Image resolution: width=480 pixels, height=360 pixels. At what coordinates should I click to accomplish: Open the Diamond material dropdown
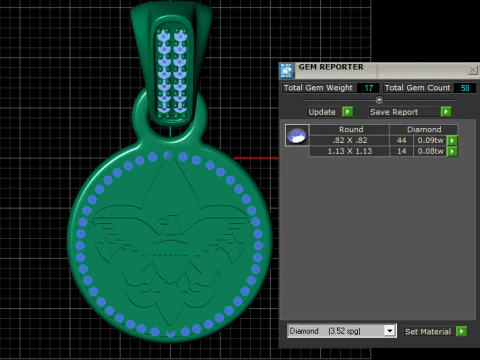[389, 331]
